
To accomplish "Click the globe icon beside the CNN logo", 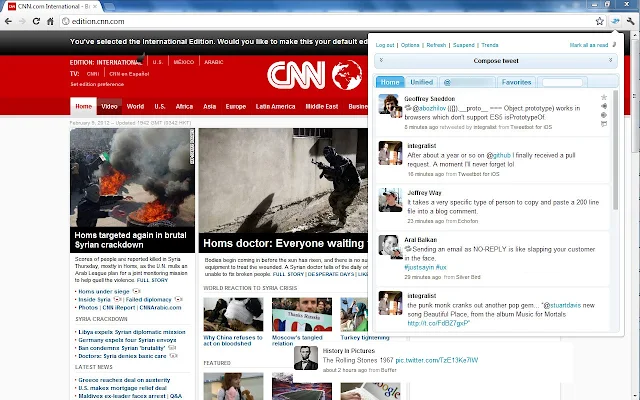I will 347,75.
